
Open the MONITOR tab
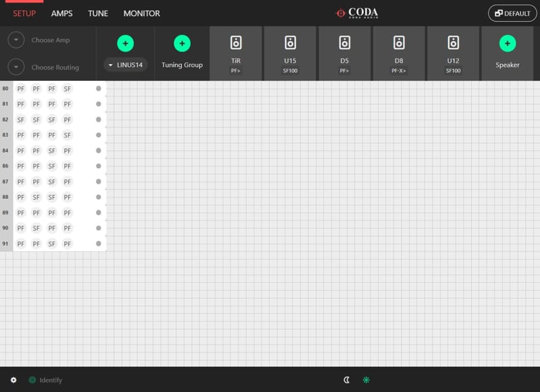point(142,13)
